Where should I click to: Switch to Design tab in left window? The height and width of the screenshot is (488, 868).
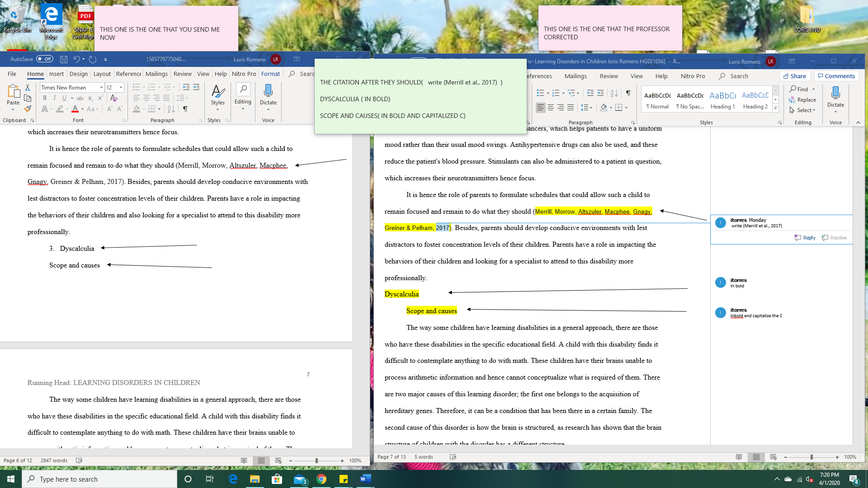[x=79, y=74]
